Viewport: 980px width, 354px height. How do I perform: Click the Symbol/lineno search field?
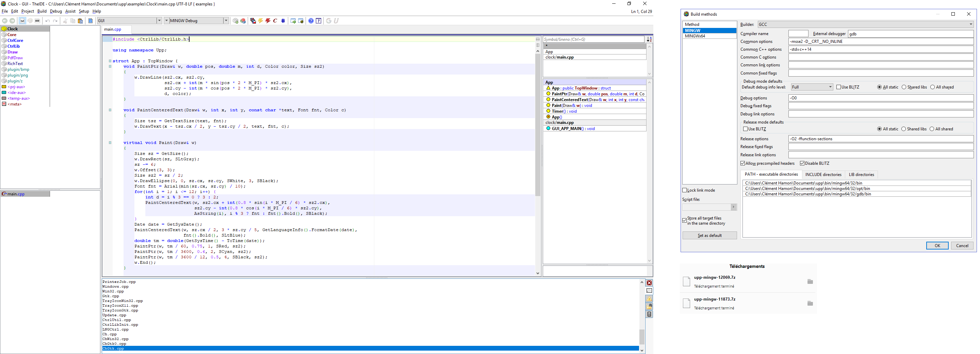[x=593, y=39]
